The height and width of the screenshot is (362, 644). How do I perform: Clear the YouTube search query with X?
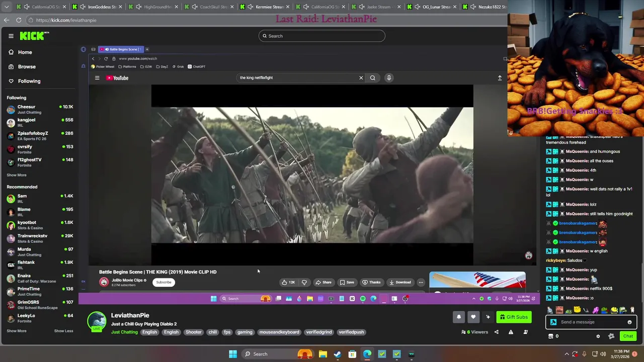[361, 77]
